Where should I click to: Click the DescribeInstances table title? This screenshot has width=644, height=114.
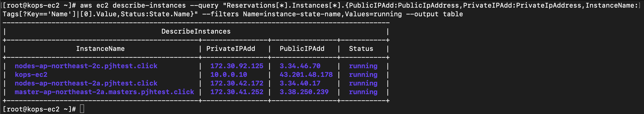196,31
